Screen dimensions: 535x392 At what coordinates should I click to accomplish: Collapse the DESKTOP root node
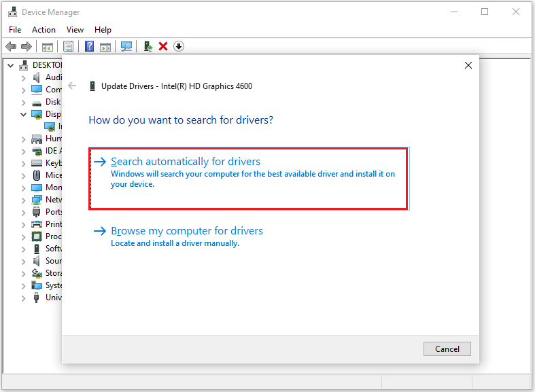[x=11, y=65]
